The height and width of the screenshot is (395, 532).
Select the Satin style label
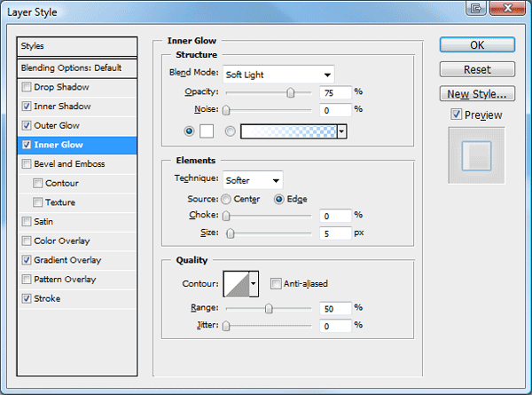tap(43, 222)
